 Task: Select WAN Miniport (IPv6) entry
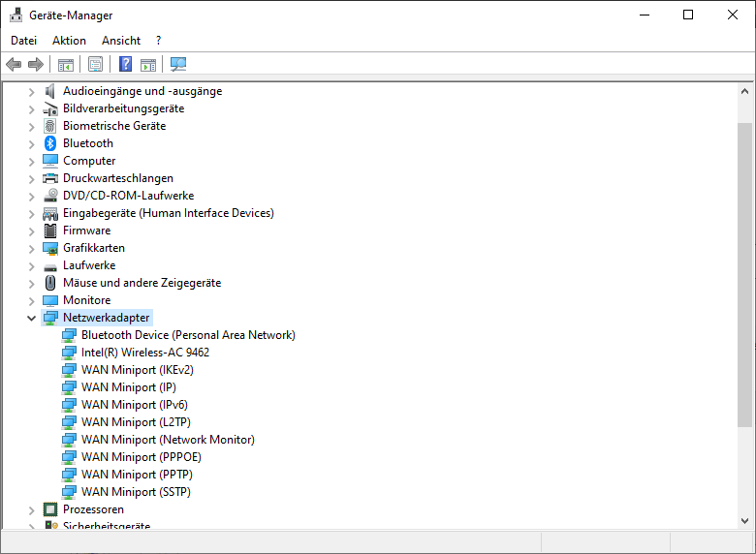coord(135,405)
